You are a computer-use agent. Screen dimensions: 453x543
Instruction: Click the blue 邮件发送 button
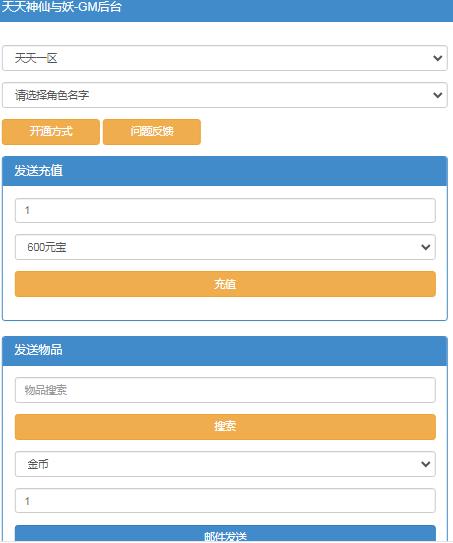coord(225,534)
